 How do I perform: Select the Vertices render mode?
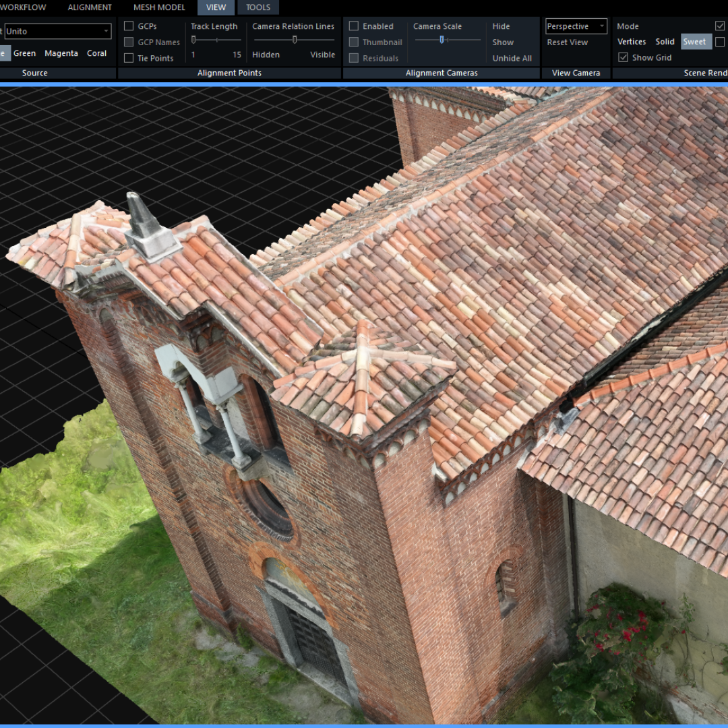click(632, 41)
